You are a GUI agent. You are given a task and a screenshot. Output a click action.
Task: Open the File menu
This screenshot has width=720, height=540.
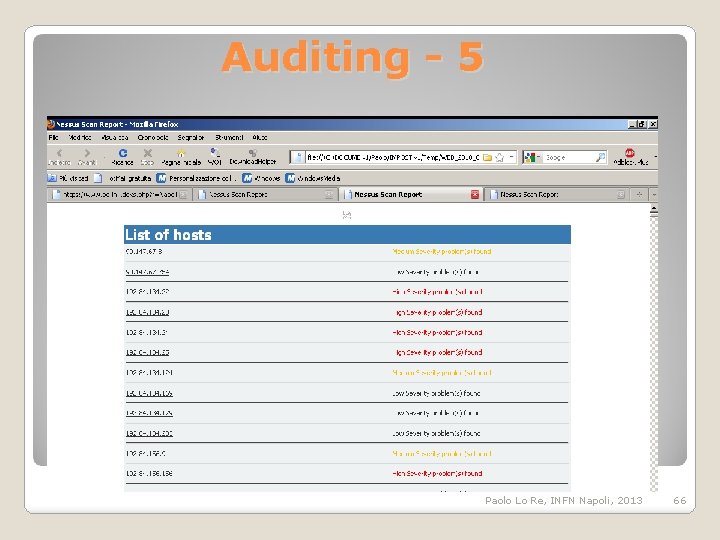coord(53,137)
